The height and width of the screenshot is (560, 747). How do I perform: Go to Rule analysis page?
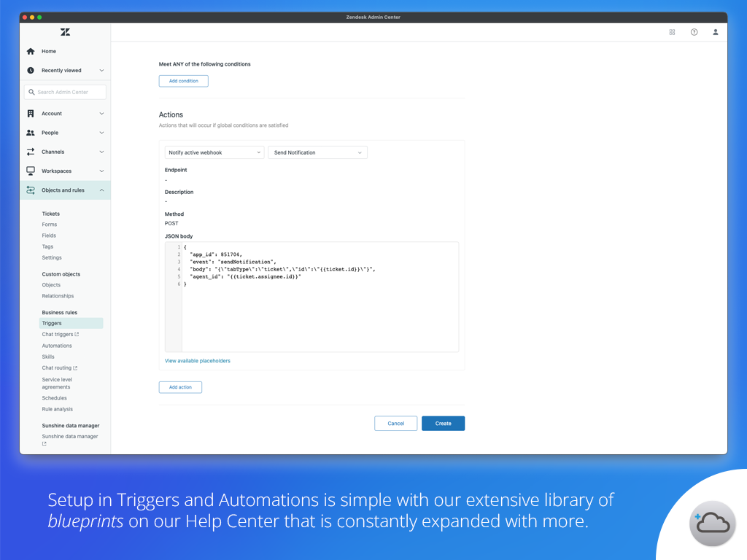pos(57,409)
